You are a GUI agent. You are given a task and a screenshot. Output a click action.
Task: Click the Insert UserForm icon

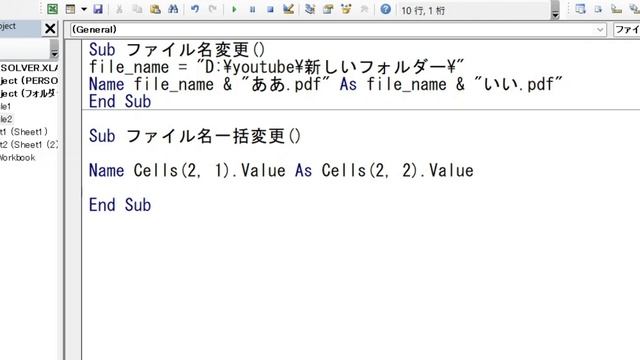tap(71, 9)
